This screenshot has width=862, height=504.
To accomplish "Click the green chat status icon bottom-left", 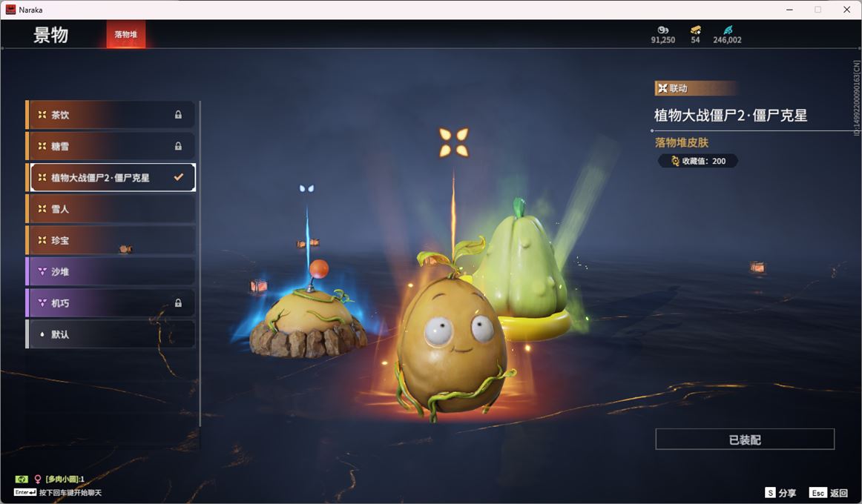I will [22, 479].
